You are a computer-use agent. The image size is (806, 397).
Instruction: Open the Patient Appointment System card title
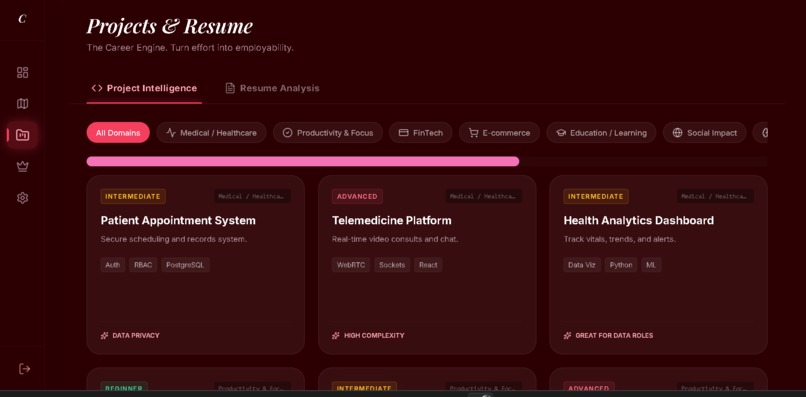point(178,220)
